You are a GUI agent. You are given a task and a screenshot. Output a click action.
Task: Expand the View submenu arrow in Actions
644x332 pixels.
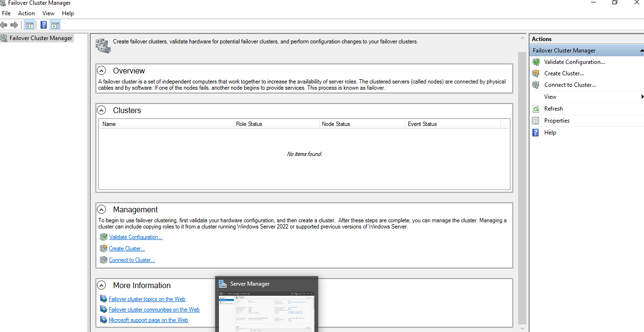tap(642, 97)
